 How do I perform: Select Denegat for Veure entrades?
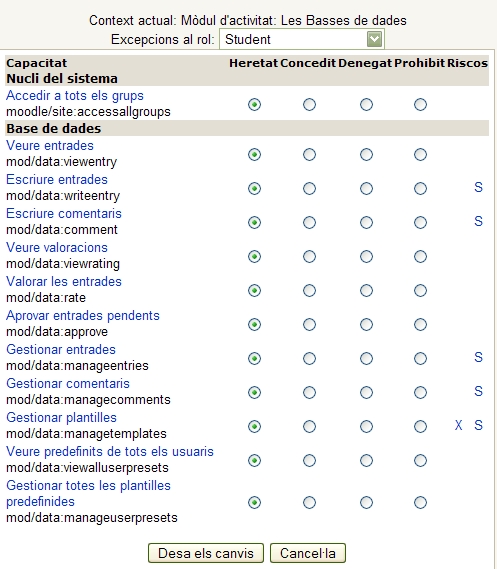tap(366, 155)
